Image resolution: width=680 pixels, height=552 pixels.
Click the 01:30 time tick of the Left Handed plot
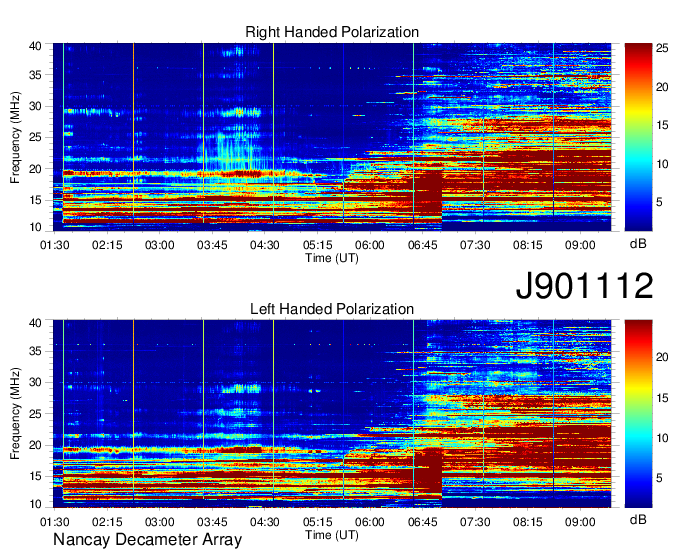pos(55,522)
